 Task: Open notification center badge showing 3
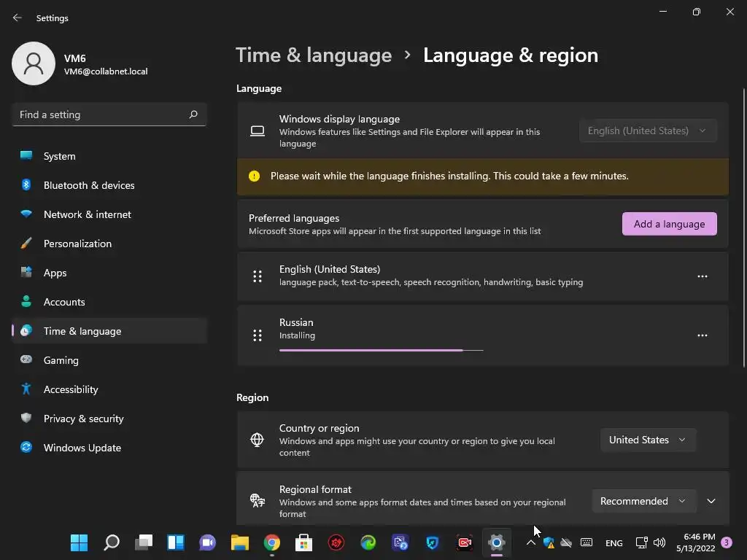click(x=727, y=542)
